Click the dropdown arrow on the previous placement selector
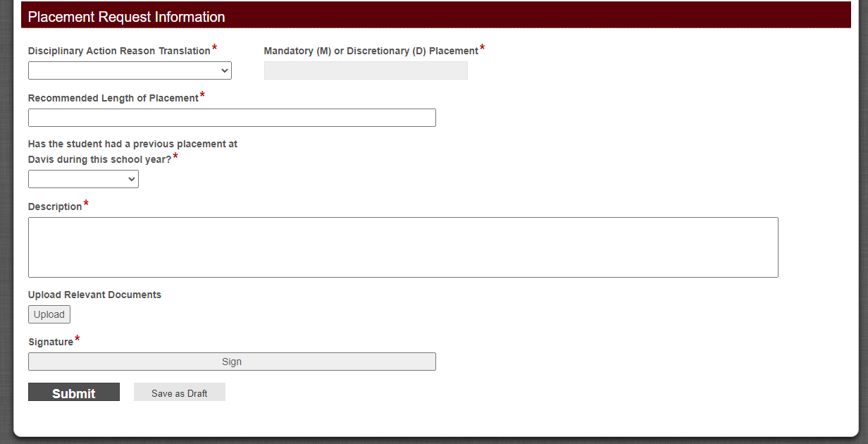The width and height of the screenshot is (868, 444). (131, 178)
